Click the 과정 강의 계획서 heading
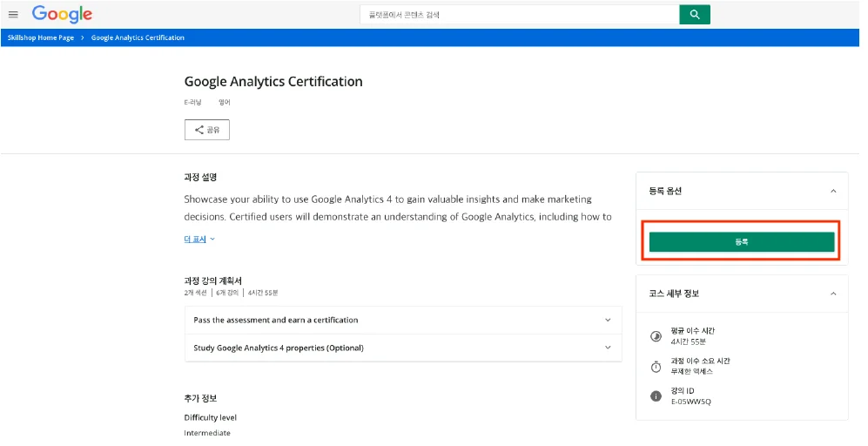868x446 pixels. (212, 280)
